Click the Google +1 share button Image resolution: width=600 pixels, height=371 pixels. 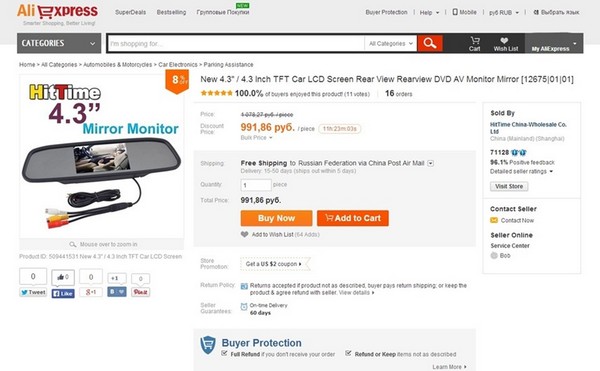(x=91, y=292)
